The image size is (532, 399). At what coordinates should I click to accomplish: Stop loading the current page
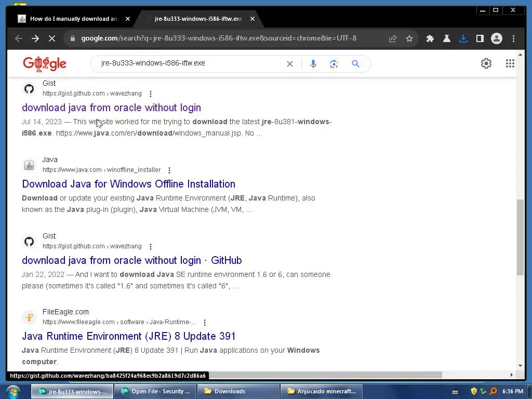[52, 38]
